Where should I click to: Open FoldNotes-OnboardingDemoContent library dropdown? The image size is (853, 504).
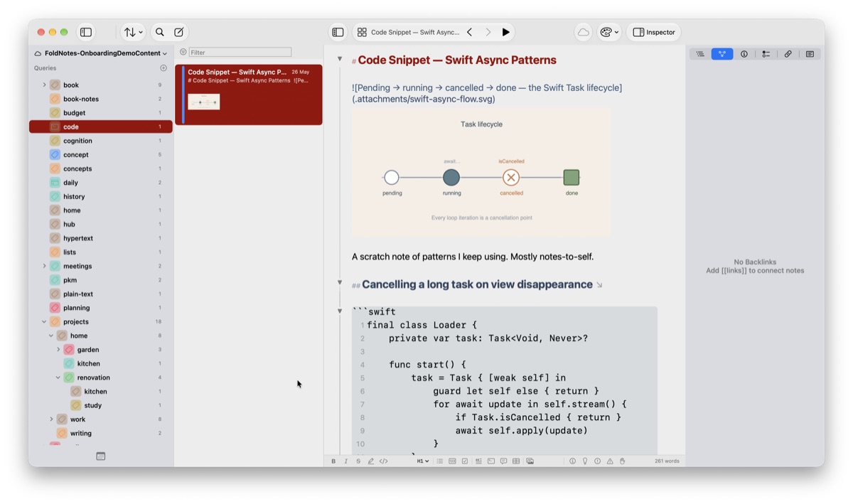pos(100,53)
